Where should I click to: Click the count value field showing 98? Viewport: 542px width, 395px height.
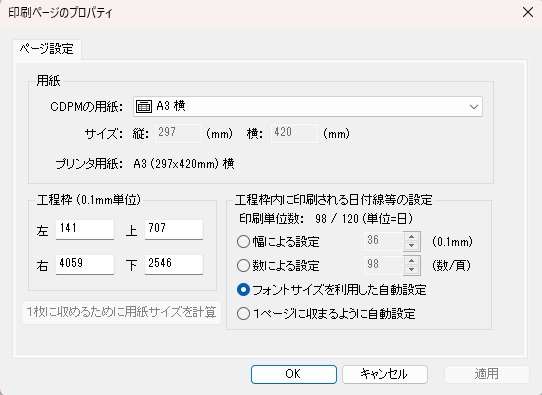tap(384, 265)
